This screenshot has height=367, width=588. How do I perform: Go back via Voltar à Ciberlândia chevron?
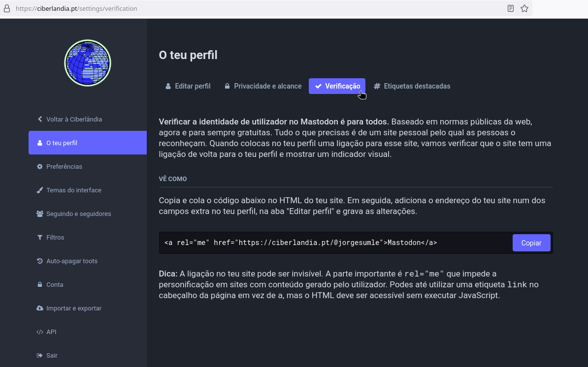pos(40,120)
